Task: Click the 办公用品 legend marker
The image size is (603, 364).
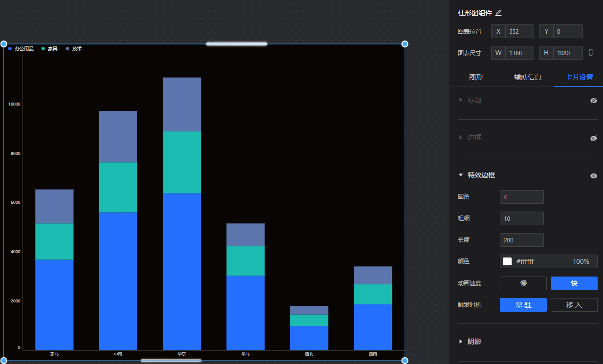Action: point(10,49)
